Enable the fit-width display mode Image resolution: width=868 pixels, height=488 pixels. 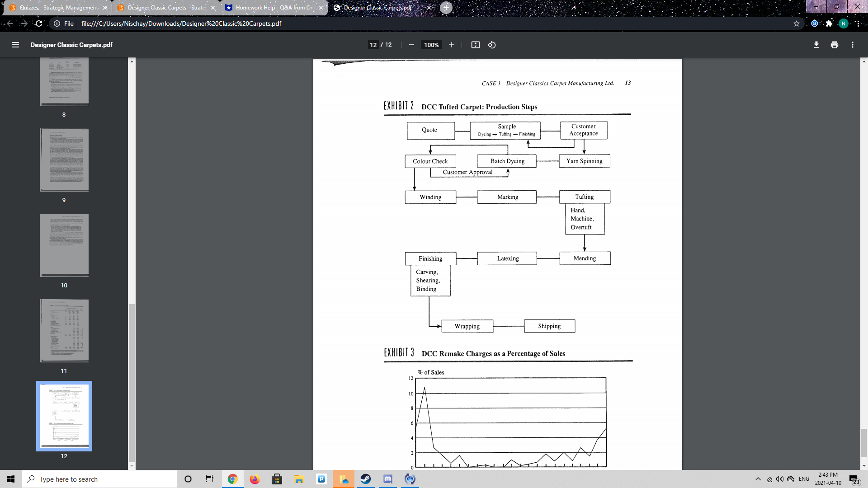(x=475, y=45)
